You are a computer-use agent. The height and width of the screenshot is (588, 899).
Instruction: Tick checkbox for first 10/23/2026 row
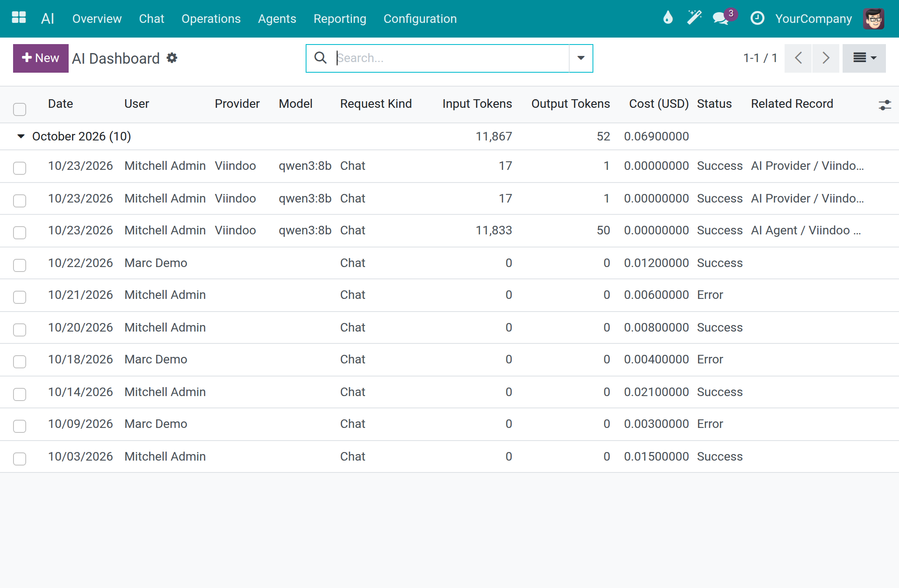pos(20,168)
